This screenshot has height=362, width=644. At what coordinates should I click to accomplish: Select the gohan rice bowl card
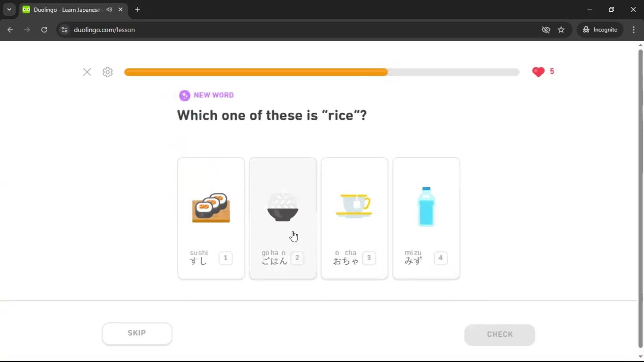(283, 218)
